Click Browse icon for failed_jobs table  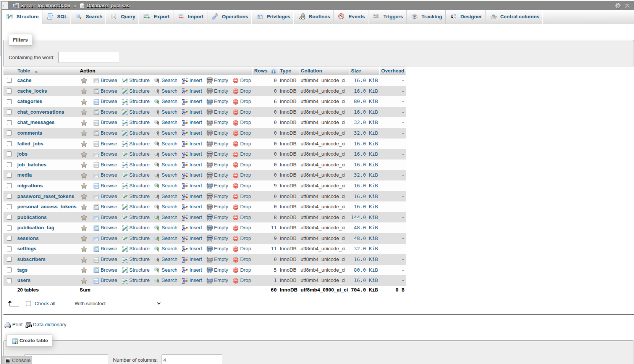click(96, 144)
